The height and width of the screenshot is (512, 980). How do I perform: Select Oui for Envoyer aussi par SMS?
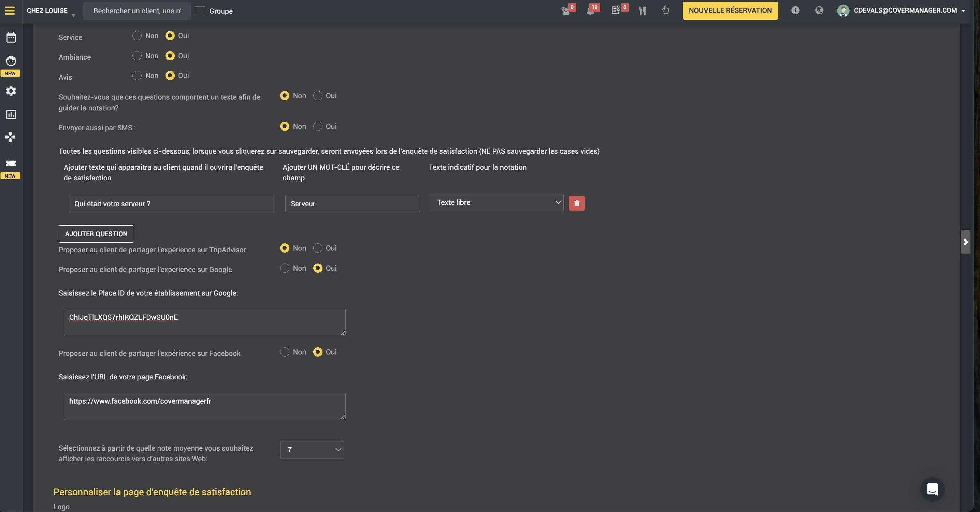[x=318, y=126]
